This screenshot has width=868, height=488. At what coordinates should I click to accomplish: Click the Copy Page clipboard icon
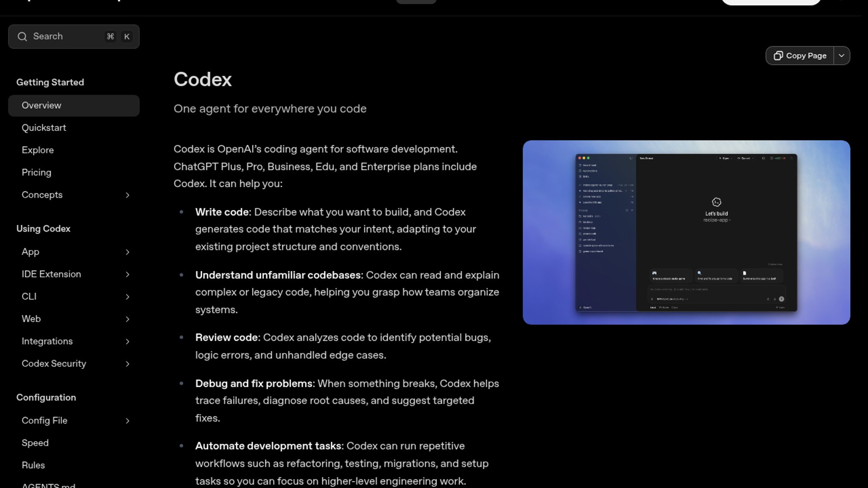[x=778, y=56]
